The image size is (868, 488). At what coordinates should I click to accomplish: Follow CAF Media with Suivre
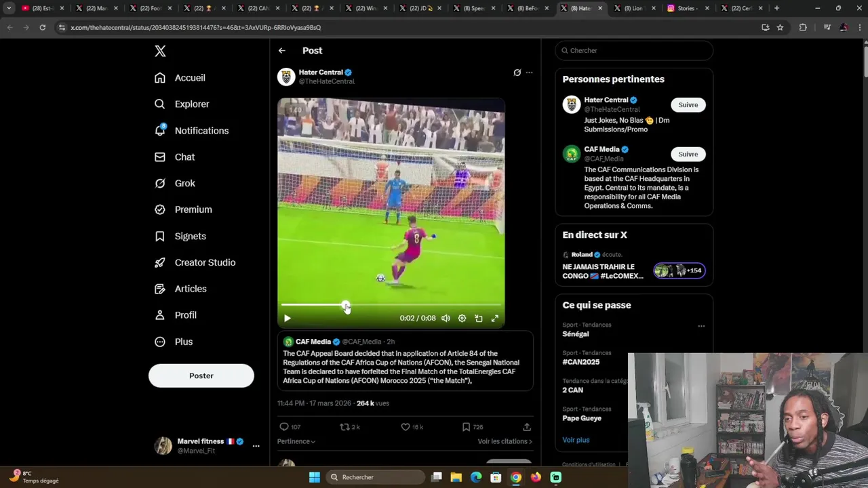click(688, 155)
